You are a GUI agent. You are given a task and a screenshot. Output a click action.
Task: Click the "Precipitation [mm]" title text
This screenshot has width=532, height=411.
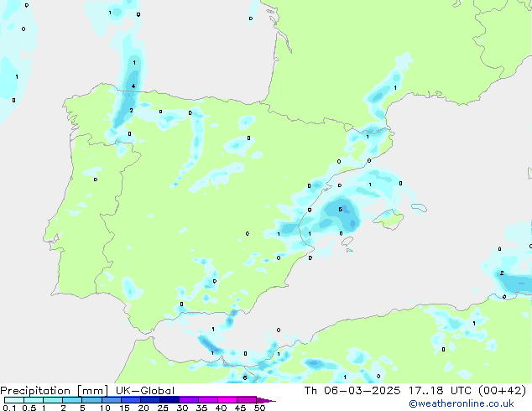pyautogui.click(x=55, y=391)
